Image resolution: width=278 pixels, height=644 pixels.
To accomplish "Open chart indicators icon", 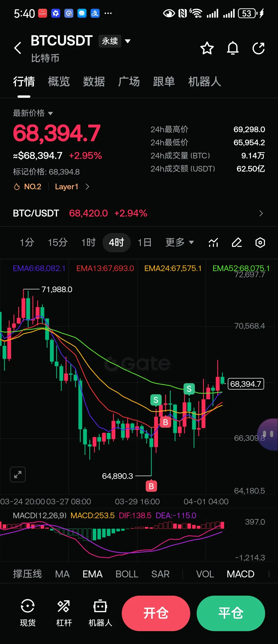I will click(x=213, y=242).
